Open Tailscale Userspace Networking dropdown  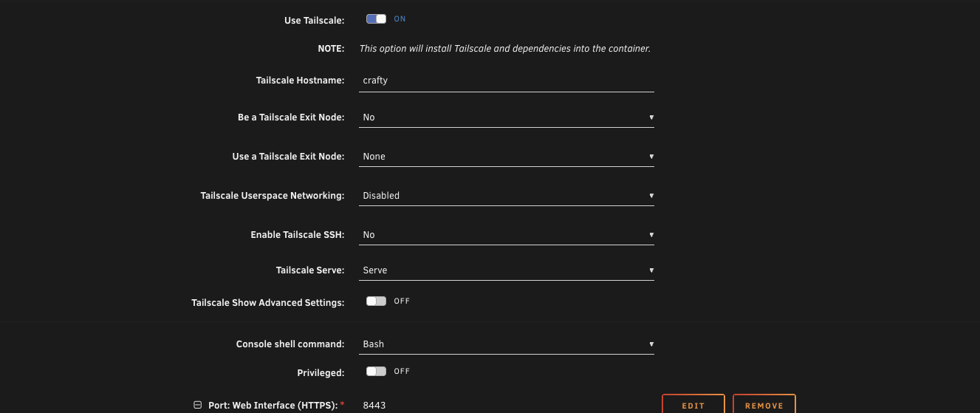click(507, 196)
